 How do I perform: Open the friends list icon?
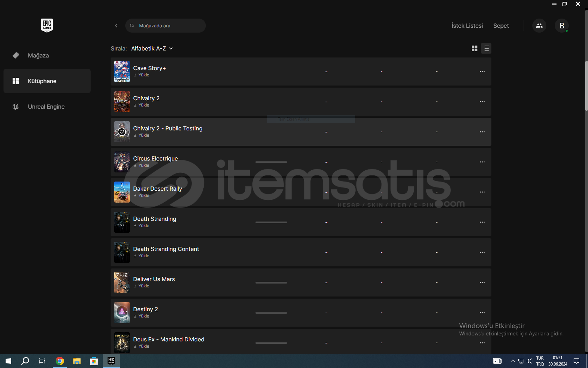(539, 26)
